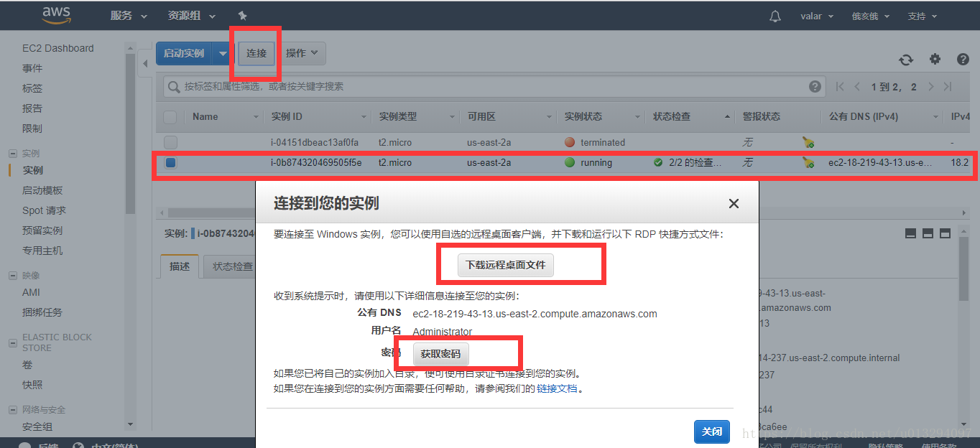Open 预留实例 reserved instances in sidebar
The height and width of the screenshot is (448, 980).
[x=42, y=230]
